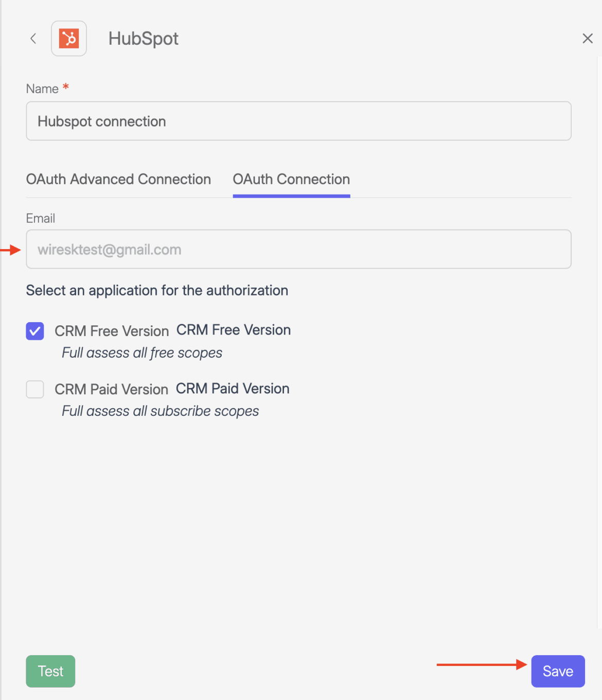Click the Name field label
Screen dimensions: 602x700
(42, 89)
